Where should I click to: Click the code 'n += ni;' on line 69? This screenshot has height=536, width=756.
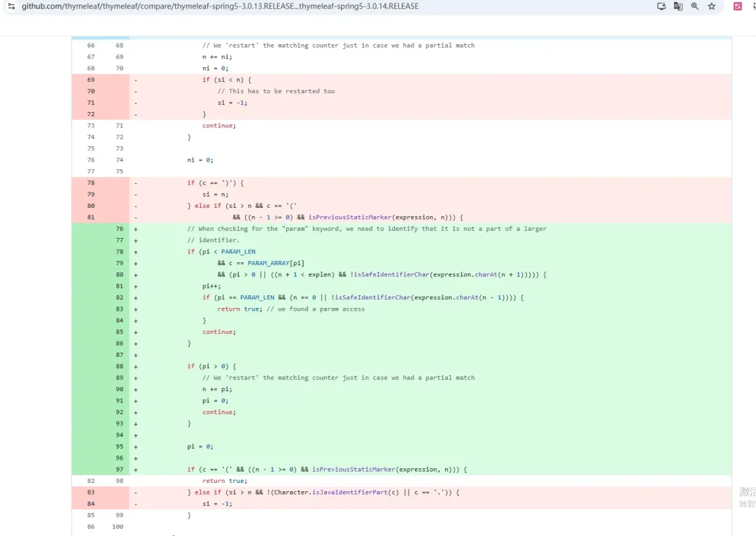(217, 57)
